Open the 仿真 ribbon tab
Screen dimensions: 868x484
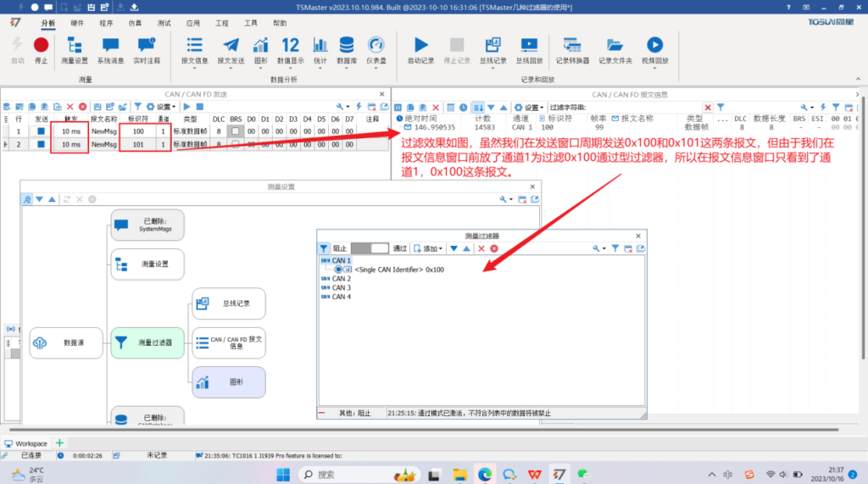click(135, 24)
